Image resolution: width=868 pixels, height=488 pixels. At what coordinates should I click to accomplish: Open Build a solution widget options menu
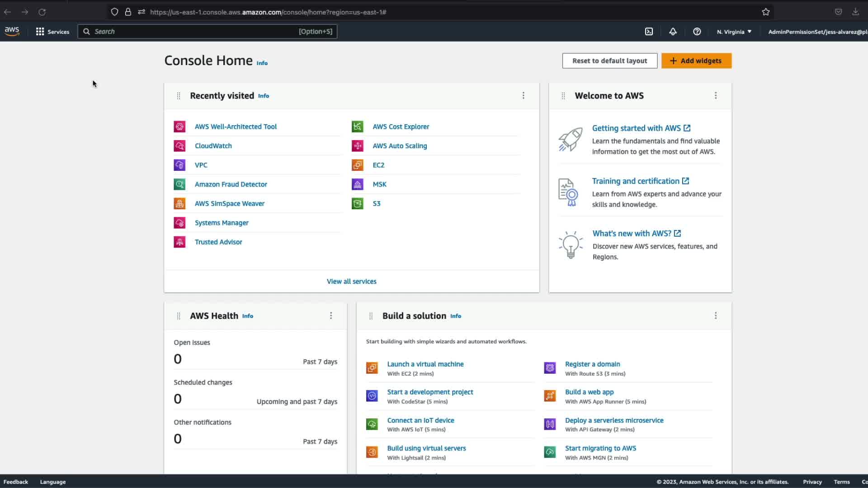(x=715, y=316)
